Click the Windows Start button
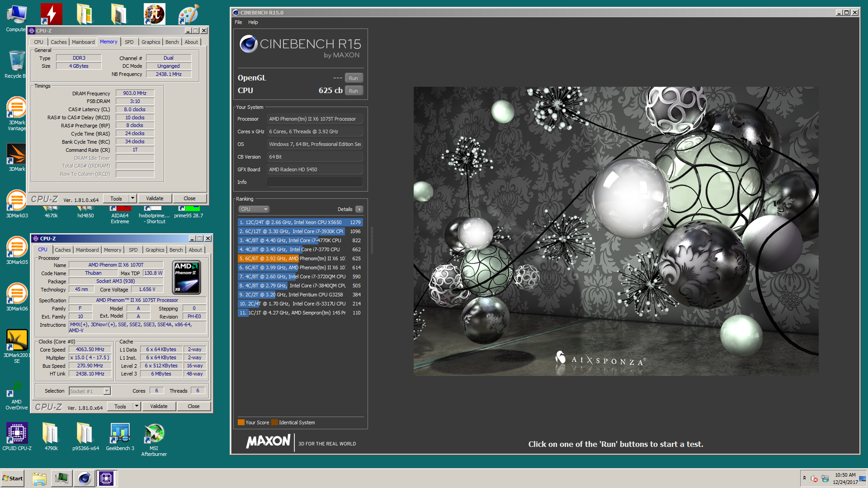 [13, 479]
